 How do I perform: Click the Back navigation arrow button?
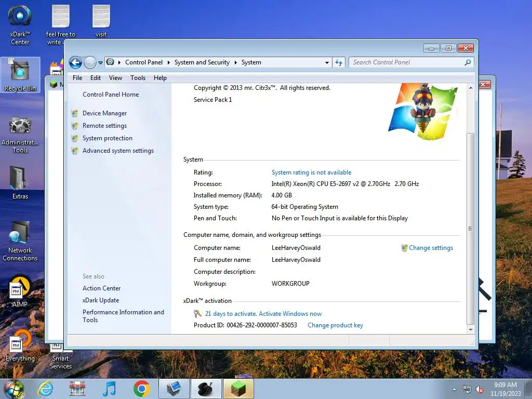click(x=76, y=62)
